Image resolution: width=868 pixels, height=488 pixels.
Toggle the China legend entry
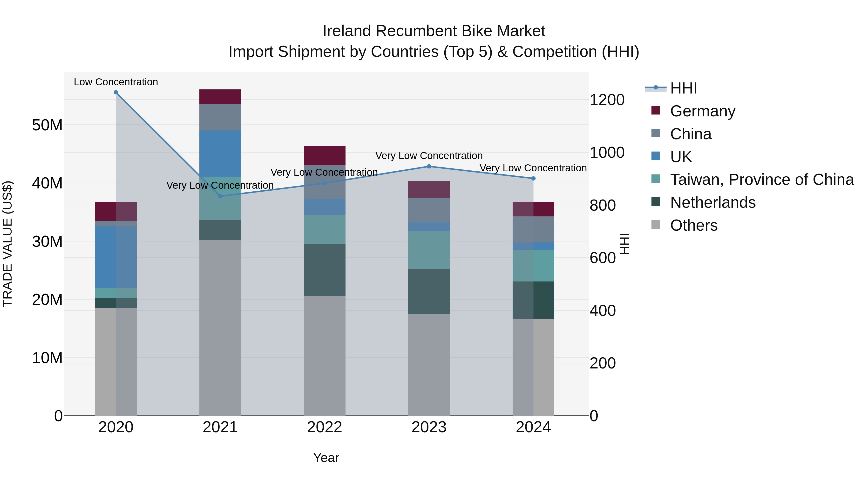click(681, 134)
